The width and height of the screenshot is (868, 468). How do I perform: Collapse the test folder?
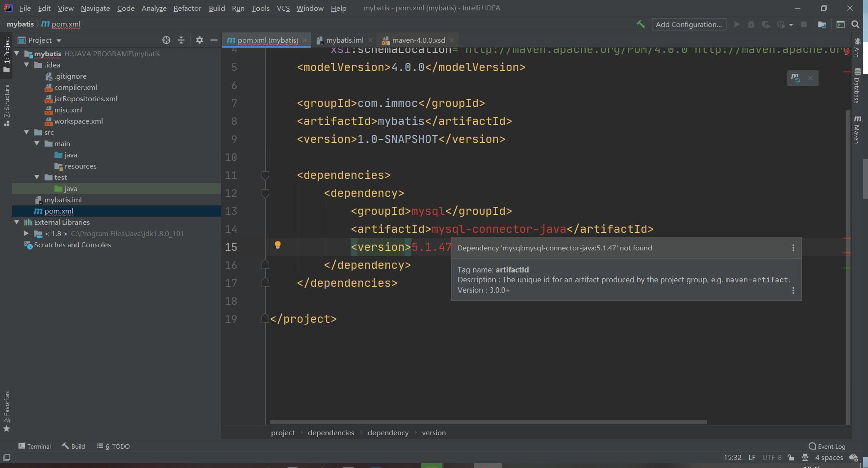click(x=37, y=177)
